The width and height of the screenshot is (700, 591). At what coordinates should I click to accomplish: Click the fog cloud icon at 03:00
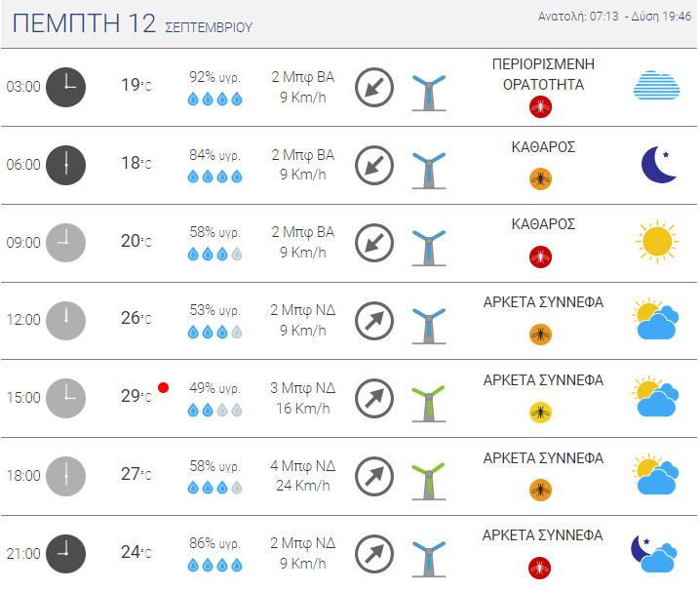[656, 85]
